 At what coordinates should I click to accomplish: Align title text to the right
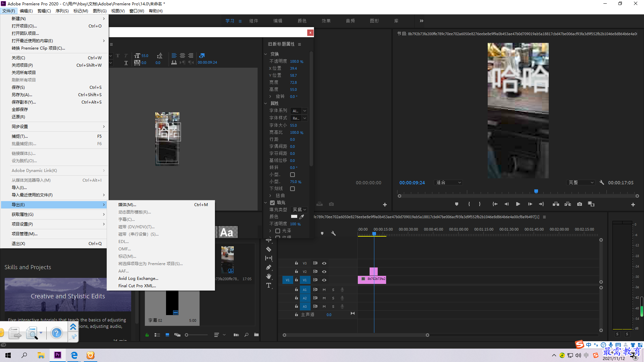point(191,56)
